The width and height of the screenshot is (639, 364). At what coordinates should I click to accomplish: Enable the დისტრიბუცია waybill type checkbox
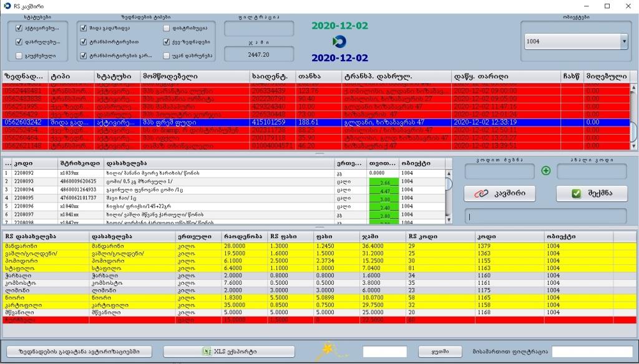click(x=166, y=28)
